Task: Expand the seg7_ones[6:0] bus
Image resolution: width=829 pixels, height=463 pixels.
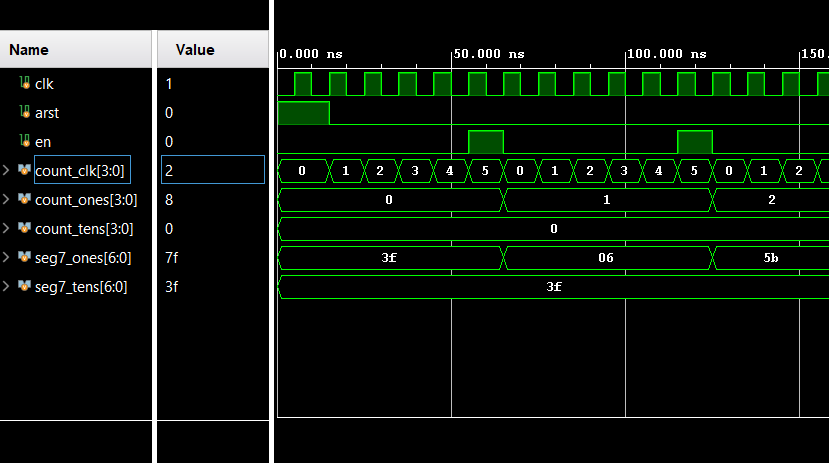Action: point(6,257)
